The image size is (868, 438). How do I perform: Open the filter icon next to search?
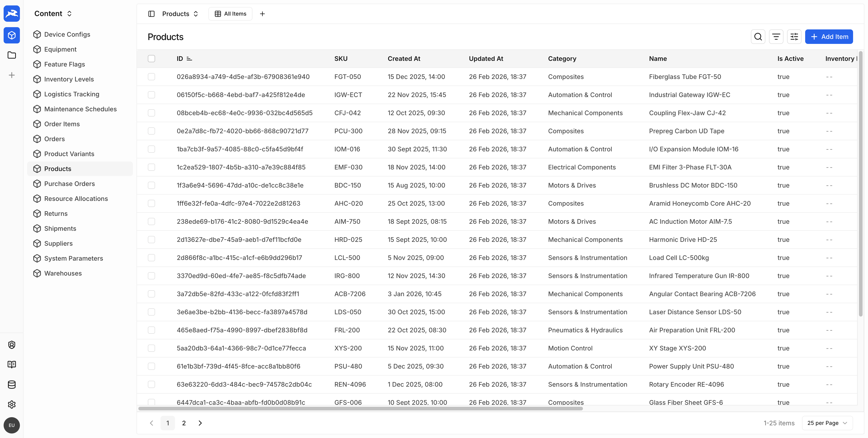click(776, 36)
